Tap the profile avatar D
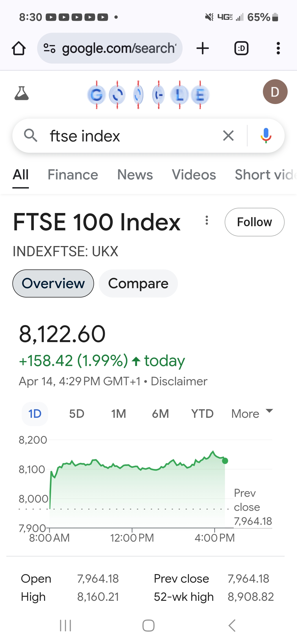The height and width of the screenshot is (644, 297). pos(275,92)
